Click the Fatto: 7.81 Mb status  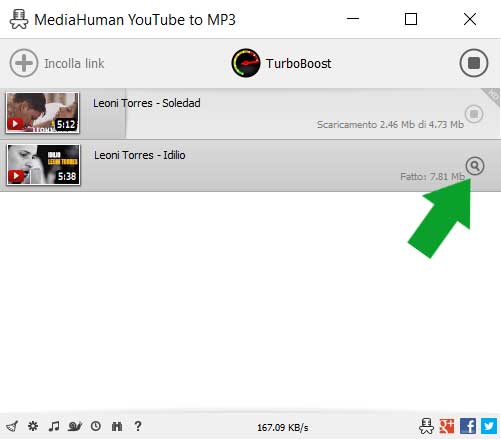pos(432,176)
